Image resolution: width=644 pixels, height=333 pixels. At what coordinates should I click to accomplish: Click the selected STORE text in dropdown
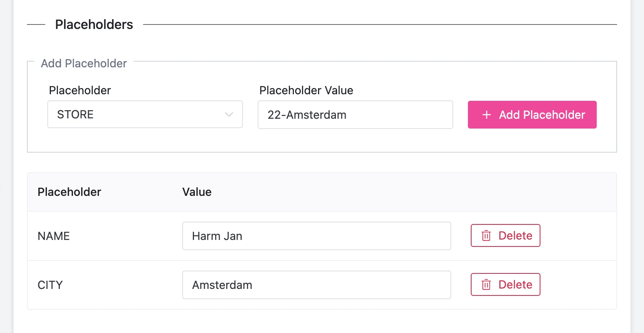(75, 115)
